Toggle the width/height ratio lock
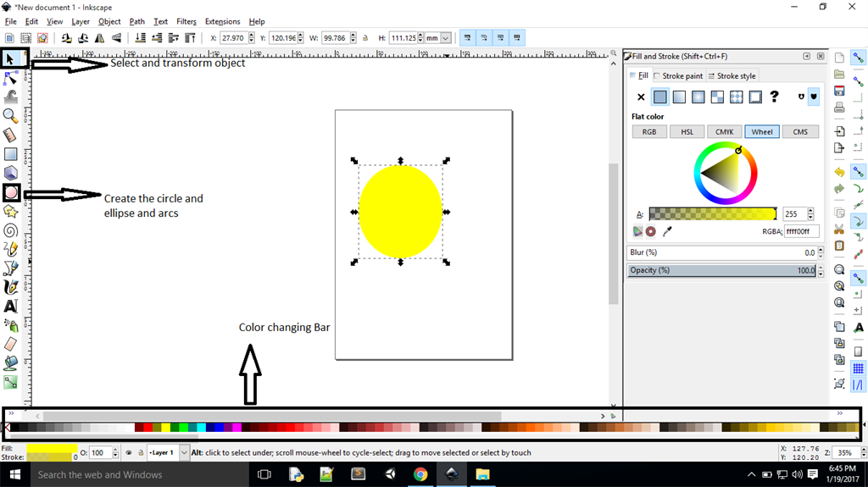 [x=365, y=38]
